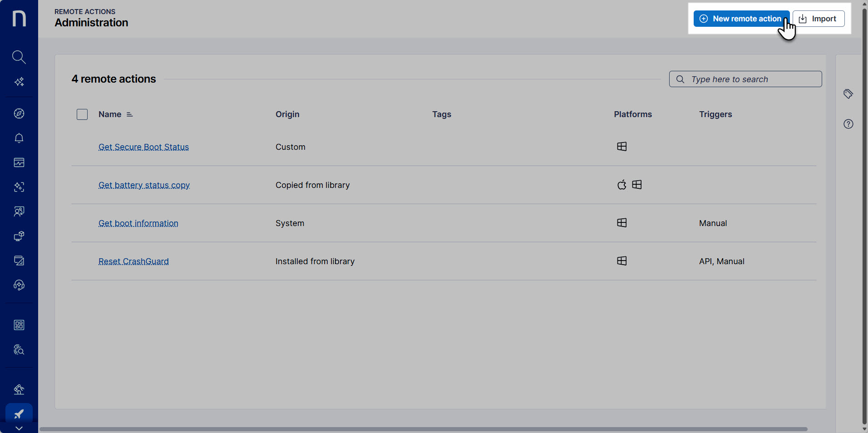Open the Get battery status copy link

[x=144, y=185]
